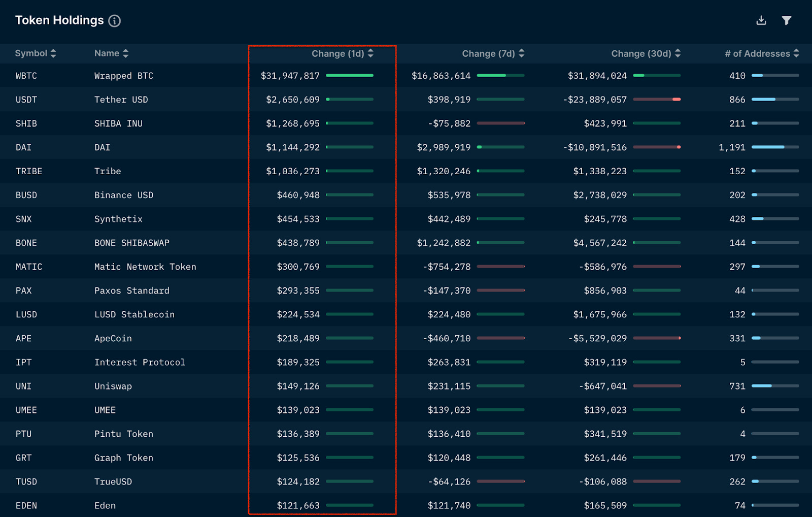Click IPT address count 5
Image resolution: width=812 pixels, height=517 pixels.
(743, 362)
